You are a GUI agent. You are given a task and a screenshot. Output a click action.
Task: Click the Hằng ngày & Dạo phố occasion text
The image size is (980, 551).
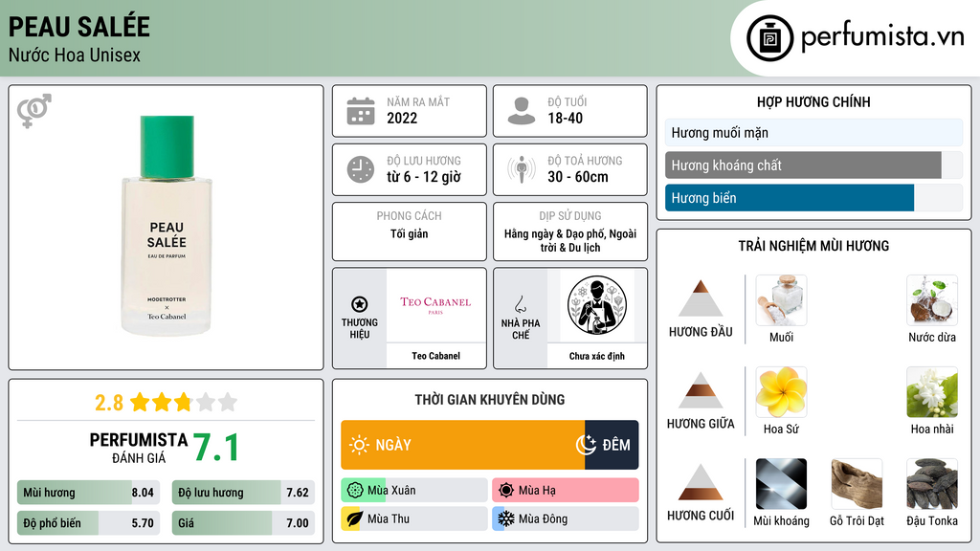[x=570, y=240]
